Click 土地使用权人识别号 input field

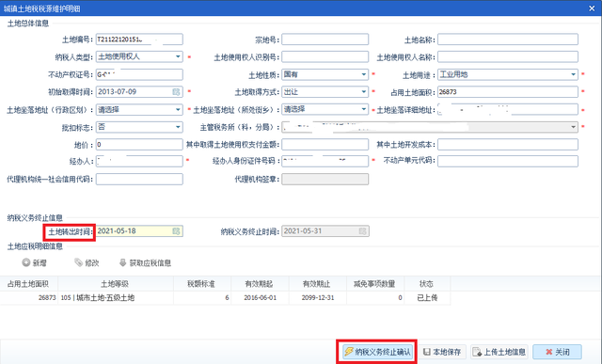tap(325, 56)
